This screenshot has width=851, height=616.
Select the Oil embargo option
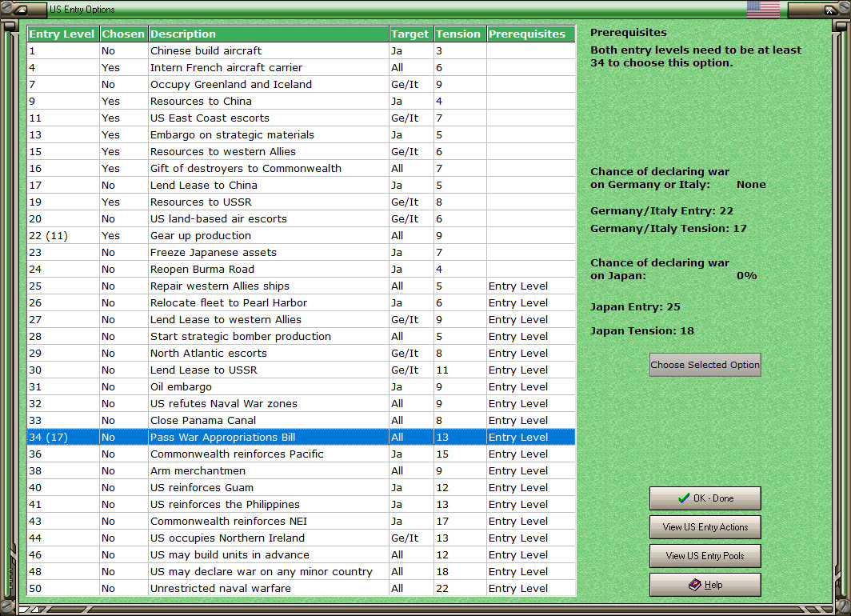tap(302, 387)
